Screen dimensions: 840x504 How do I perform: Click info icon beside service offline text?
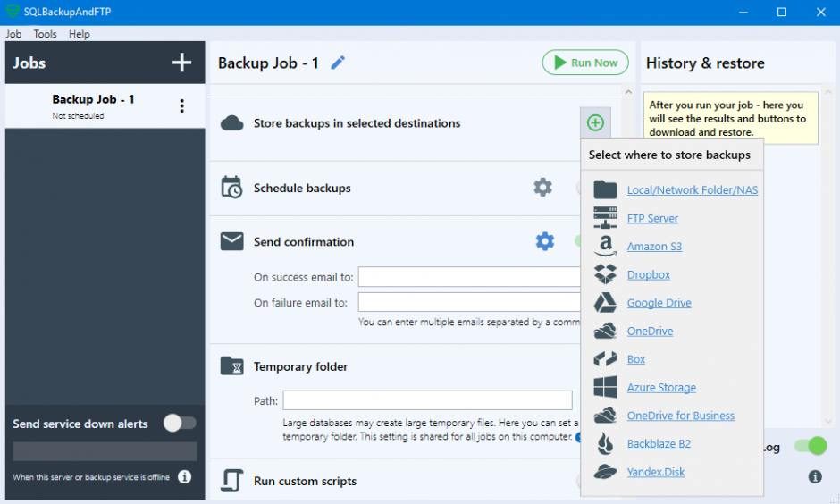[184, 476]
